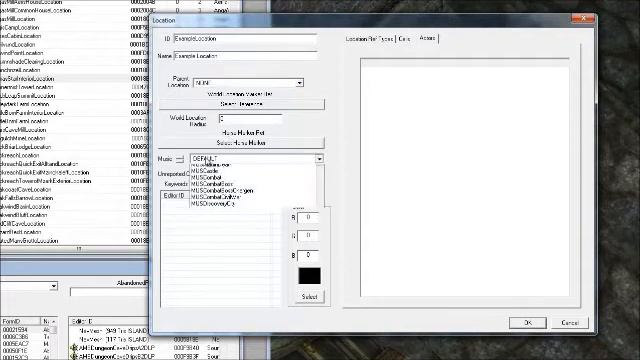The width and height of the screenshot is (640, 360).
Task: Click Editor ID header in reference list
Action: point(109,321)
